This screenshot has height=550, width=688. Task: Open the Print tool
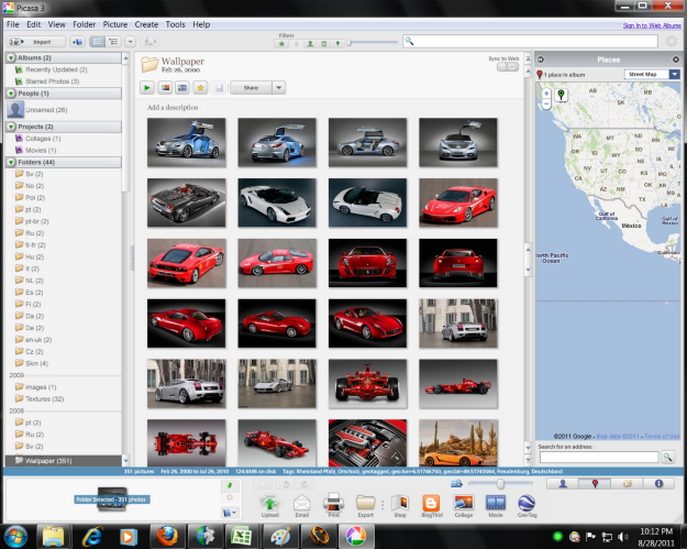333,503
